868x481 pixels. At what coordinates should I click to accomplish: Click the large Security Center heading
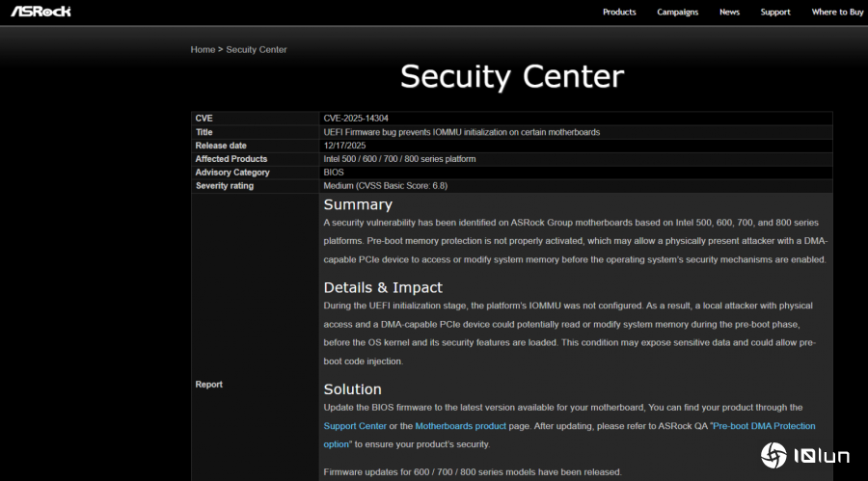coord(512,77)
